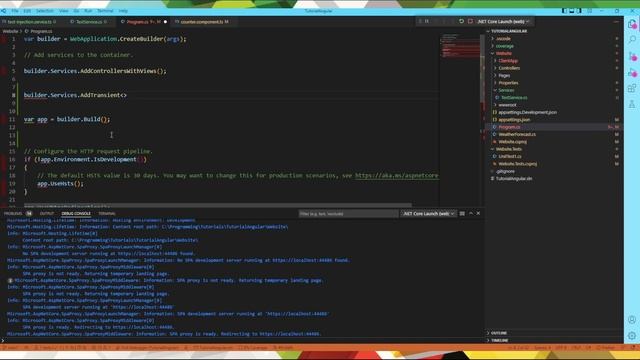Viewport: 640px width, 360px height.
Task: Switch to the counter.component.ts editor tab
Action: coord(204,22)
